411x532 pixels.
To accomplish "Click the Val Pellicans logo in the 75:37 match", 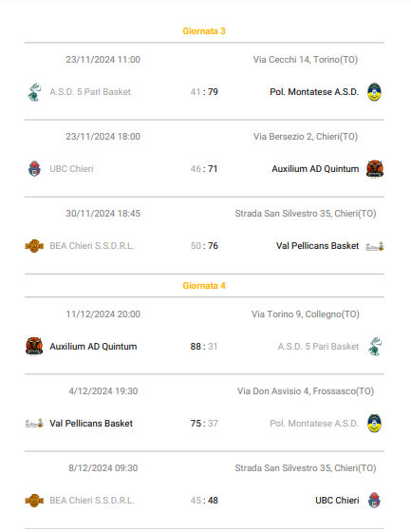I will (34, 423).
